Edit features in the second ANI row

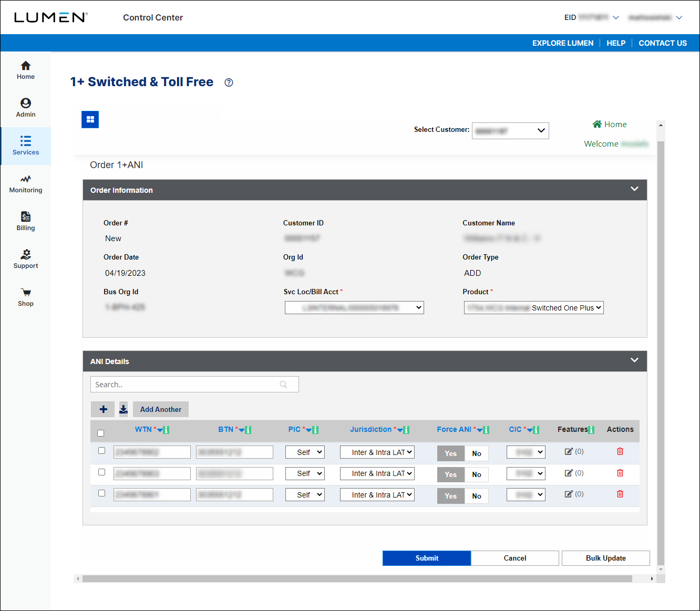pyautogui.click(x=569, y=473)
